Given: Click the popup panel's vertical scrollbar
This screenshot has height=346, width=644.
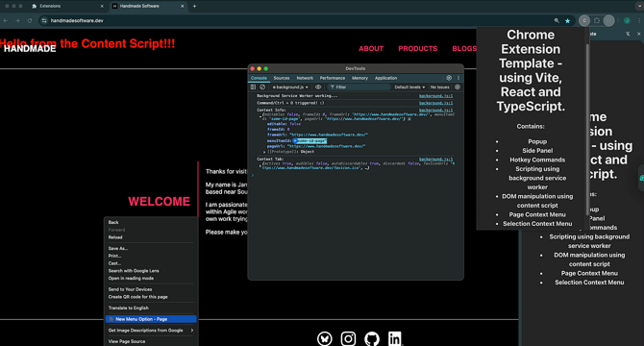Looking at the screenshot, I should pyautogui.click(x=587, y=130).
